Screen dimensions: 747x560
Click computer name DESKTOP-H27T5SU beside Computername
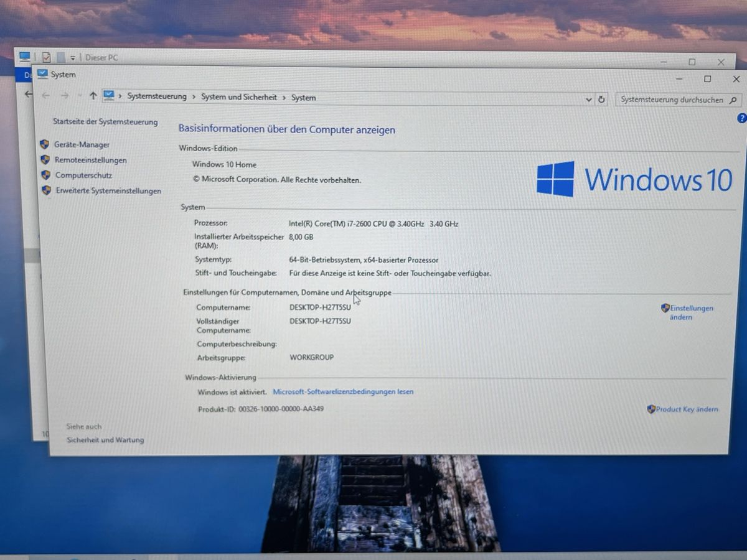(x=321, y=307)
